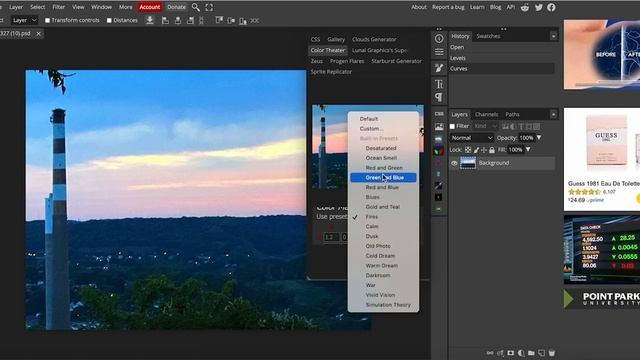Enable Distances checkbox
Viewport: 640px width, 360px height.
109,20
